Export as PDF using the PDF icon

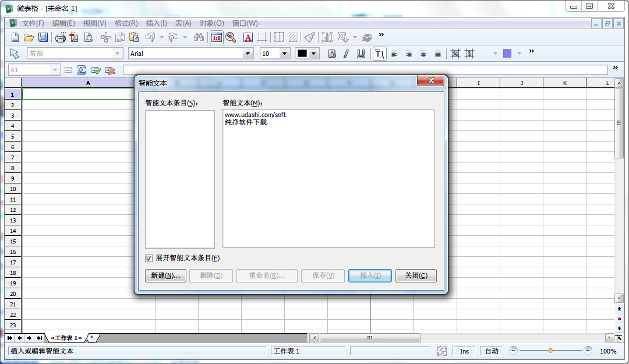(x=74, y=37)
